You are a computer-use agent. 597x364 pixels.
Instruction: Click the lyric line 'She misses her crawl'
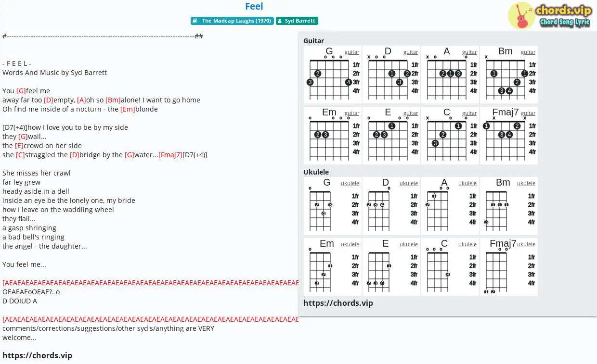tap(37, 173)
